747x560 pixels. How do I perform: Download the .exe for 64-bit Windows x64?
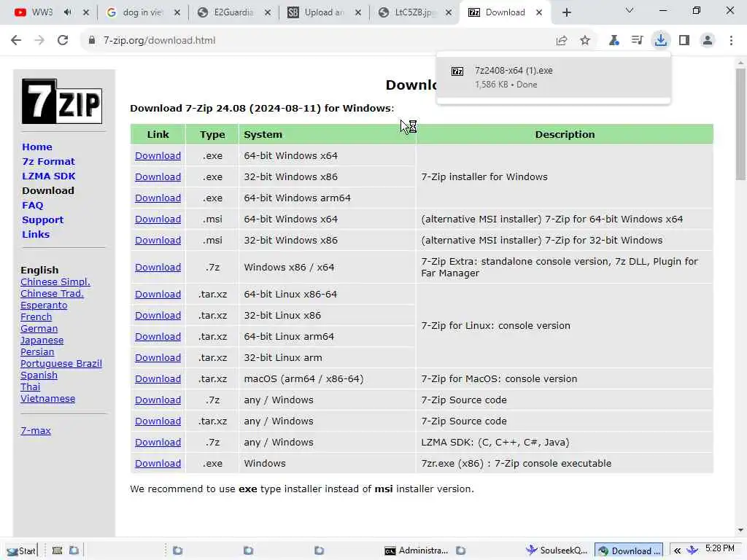[x=158, y=156]
